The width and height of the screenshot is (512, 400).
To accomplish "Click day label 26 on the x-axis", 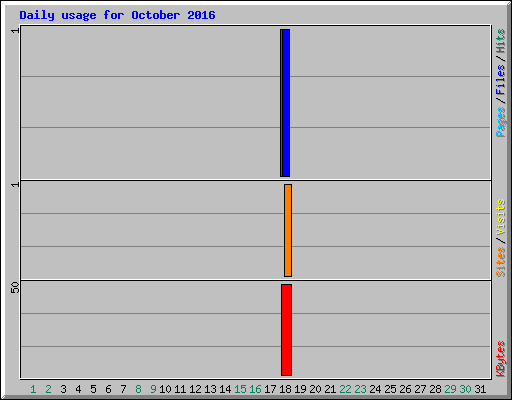I will tap(405, 389).
